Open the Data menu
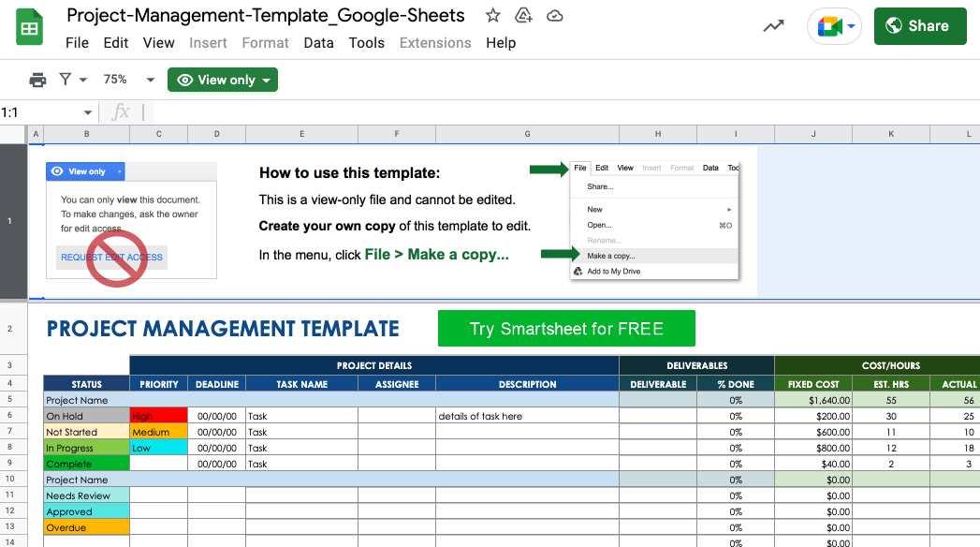 coord(318,43)
